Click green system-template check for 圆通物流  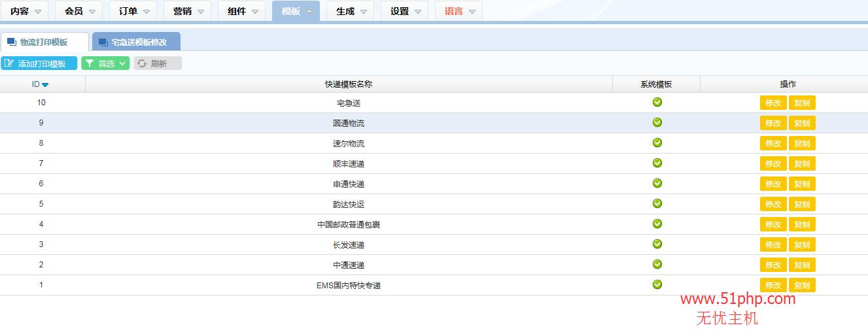pos(657,122)
